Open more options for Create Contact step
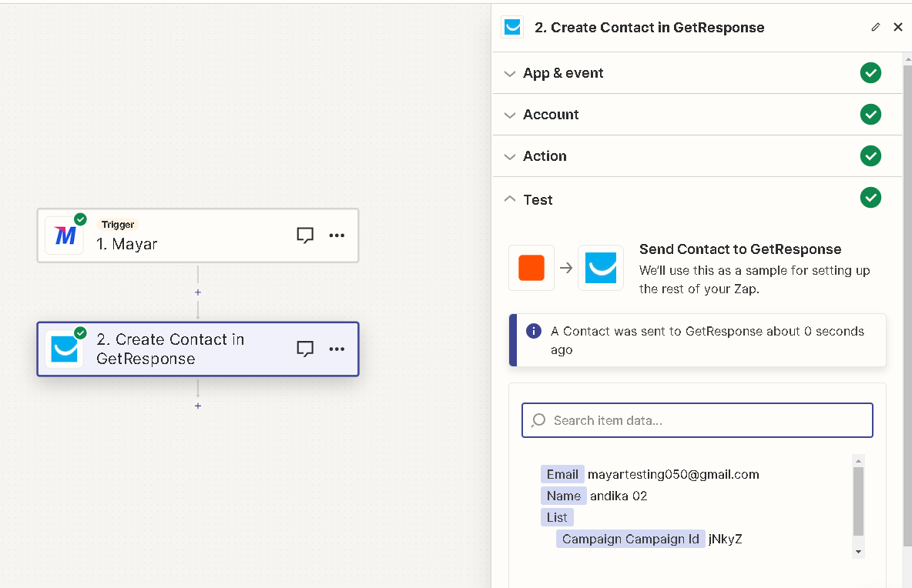 pyautogui.click(x=337, y=349)
